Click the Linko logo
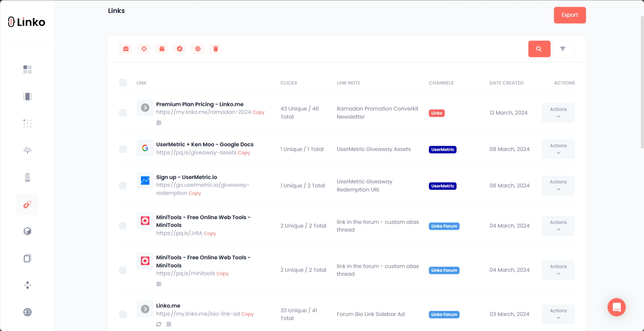This screenshot has width=644, height=331. click(x=27, y=22)
